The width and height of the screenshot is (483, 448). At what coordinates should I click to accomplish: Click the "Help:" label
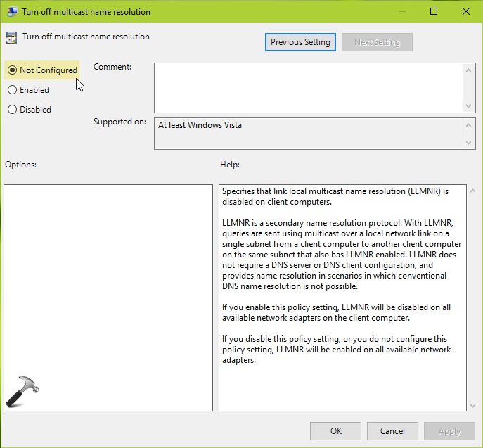point(230,165)
